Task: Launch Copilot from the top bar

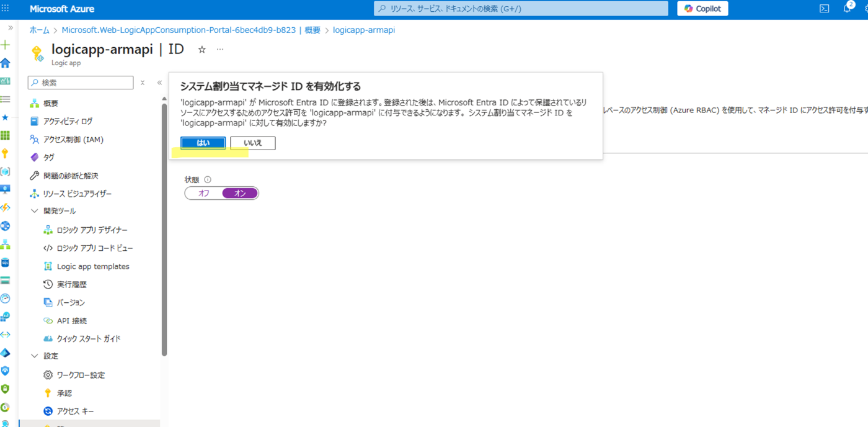Action: pyautogui.click(x=702, y=8)
